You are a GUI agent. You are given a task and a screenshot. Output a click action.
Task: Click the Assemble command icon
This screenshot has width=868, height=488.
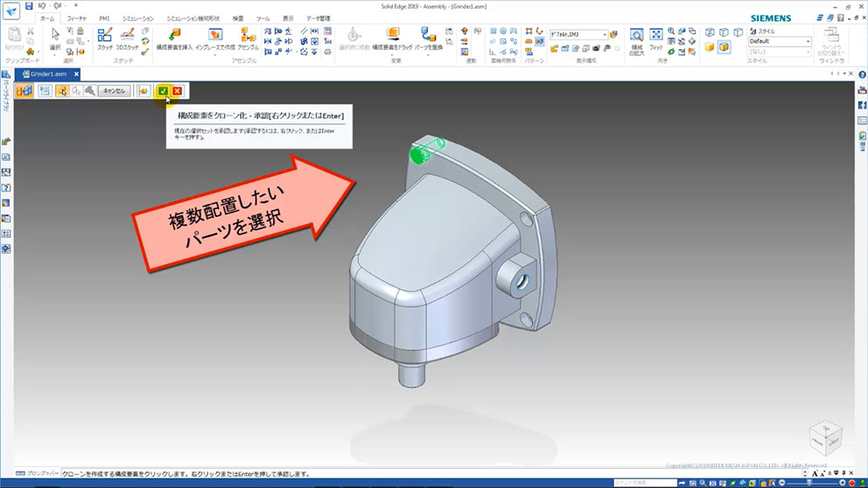(x=248, y=36)
